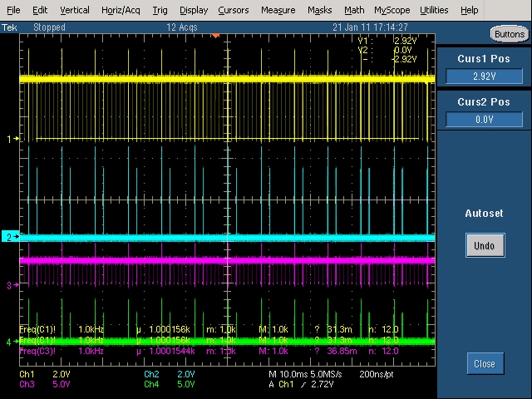The height and width of the screenshot is (399, 532).
Task: Open the Edit menu
Action: [x=40, y=10]
